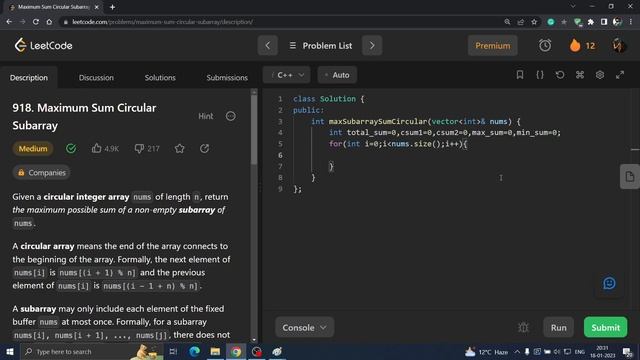Open a new browser tab
The image size is (640, 360).
click(x=112, y=7)
